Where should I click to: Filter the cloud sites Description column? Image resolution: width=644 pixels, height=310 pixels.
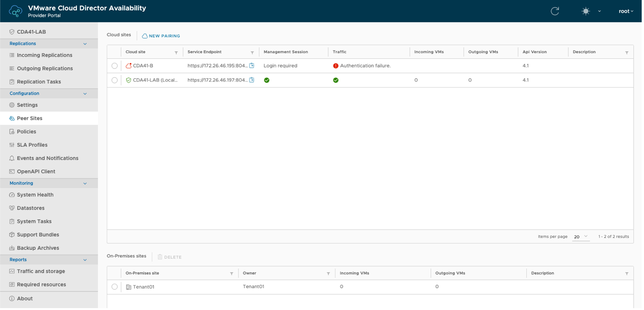pos(627,53)
